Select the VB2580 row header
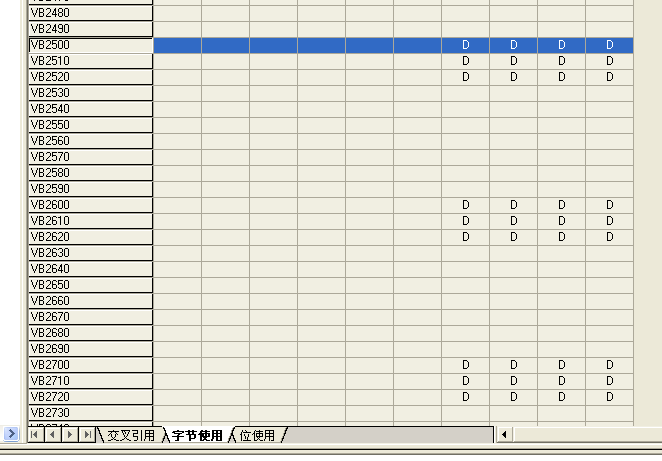The height and width of the screenshot is (461, 662). (x=90, y=173)
